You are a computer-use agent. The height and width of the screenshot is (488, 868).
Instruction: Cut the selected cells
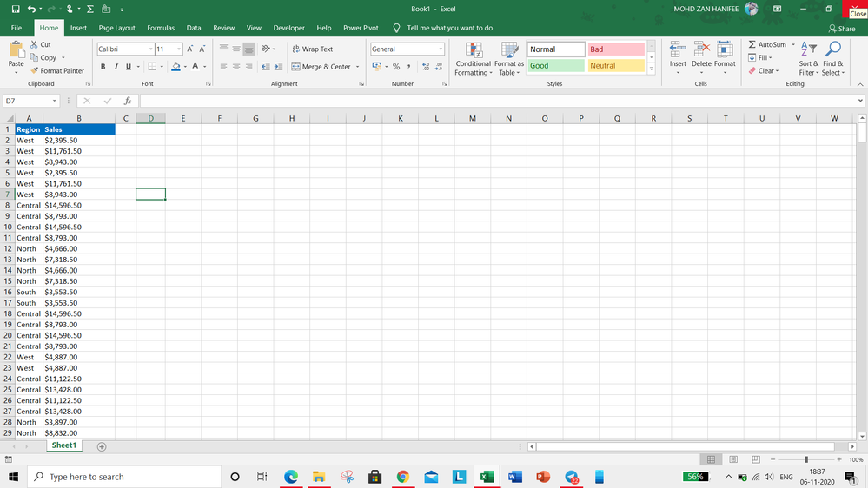[41, 44]
